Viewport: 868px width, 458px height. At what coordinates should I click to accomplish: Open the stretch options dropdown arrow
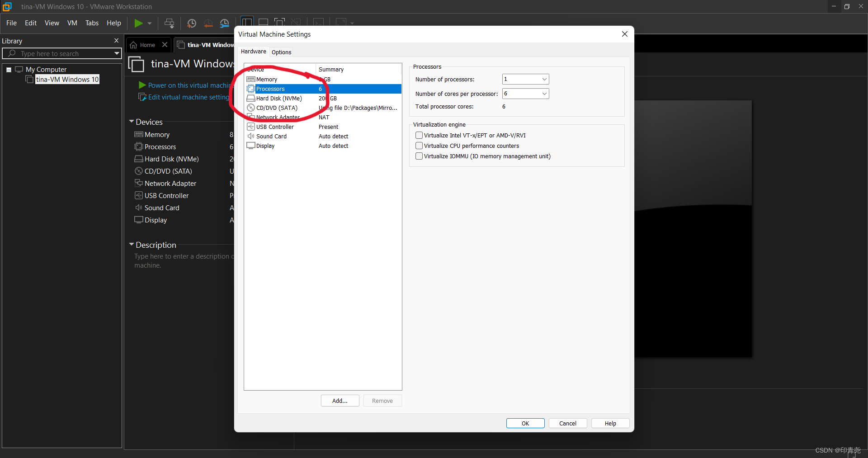pyautogui.click(x=352, y=23)
